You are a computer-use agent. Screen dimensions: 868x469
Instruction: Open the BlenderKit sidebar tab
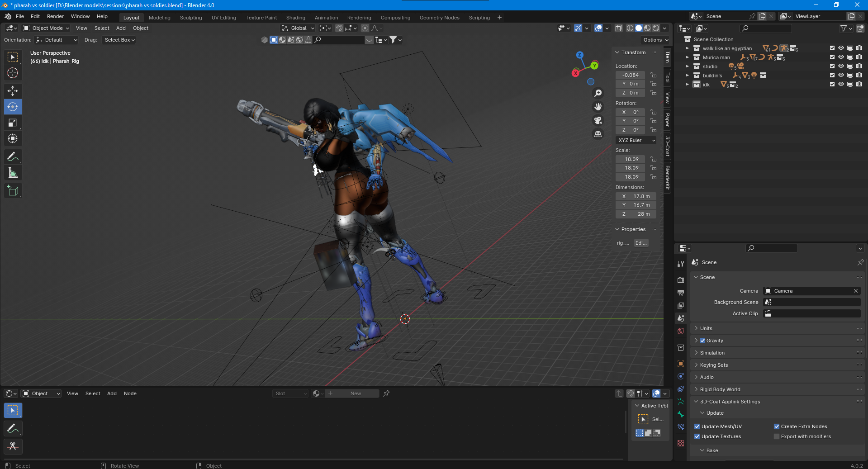pos(667,177)
